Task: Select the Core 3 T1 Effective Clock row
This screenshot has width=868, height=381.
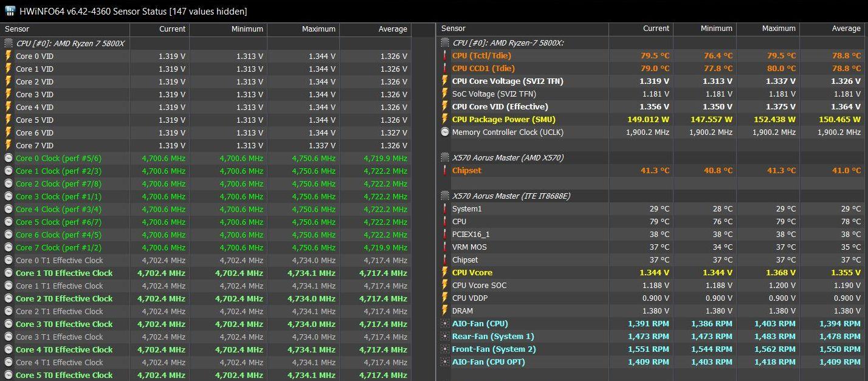Action: (x=205, y=337)
